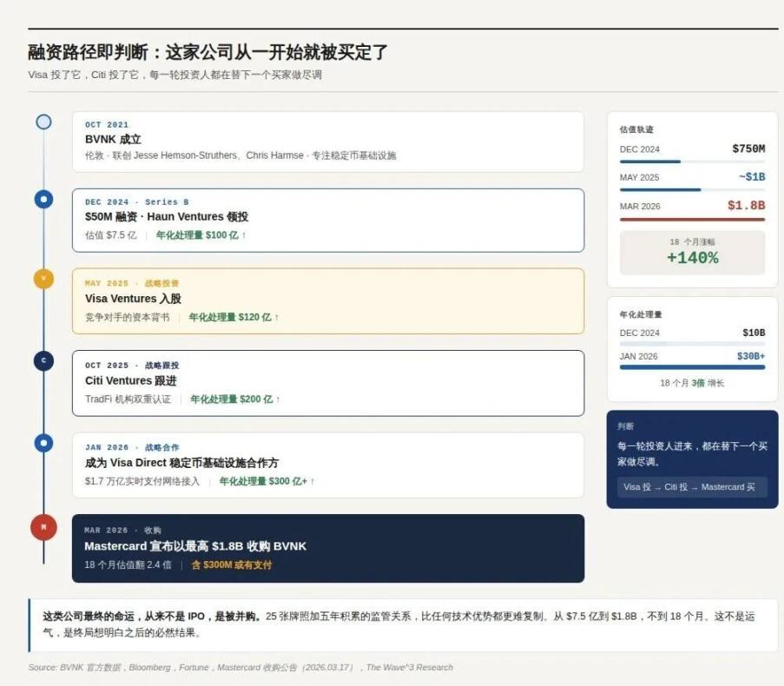Open the Visa Direct 稳定币基础设施合作方 card

[327, 465]
